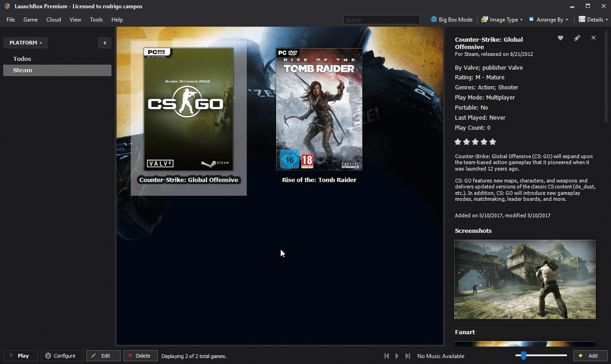
Task: Click the Delete button
Action: (x=140, y=356)
